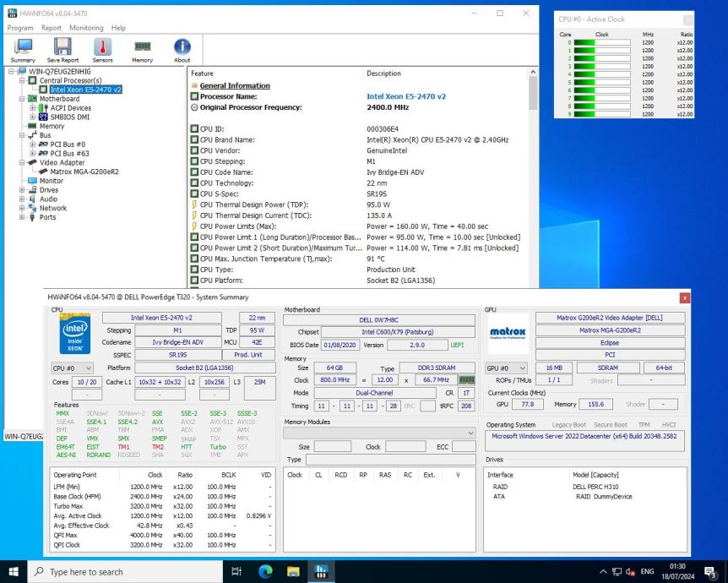Click the Microsoft Edge taskbar icon
728x583 pixels.
[266, 571]
